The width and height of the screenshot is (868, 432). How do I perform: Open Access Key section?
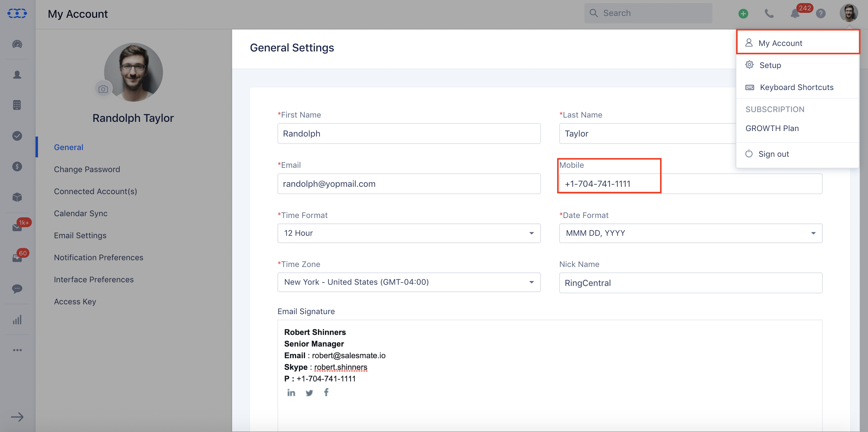point(75,301)
